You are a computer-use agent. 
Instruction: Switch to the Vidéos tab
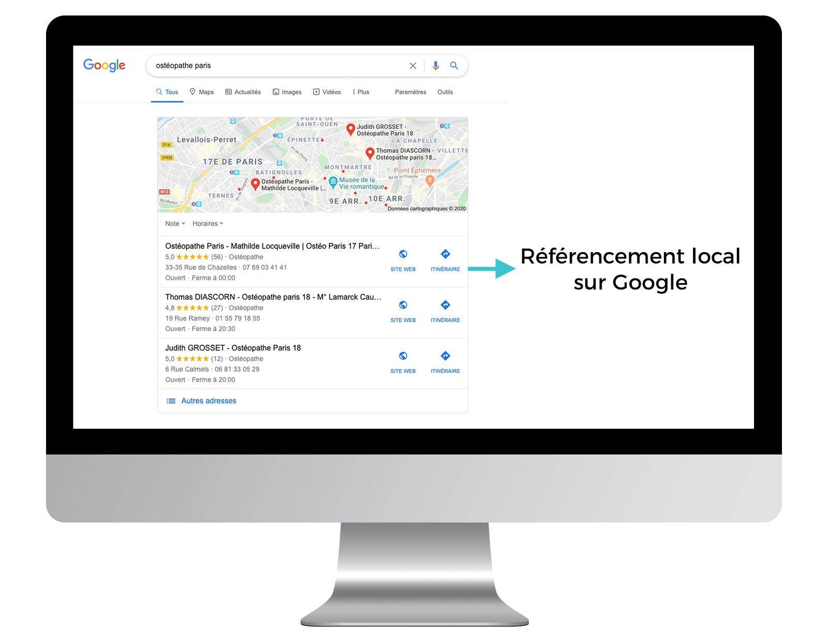(x=327, y=92)
